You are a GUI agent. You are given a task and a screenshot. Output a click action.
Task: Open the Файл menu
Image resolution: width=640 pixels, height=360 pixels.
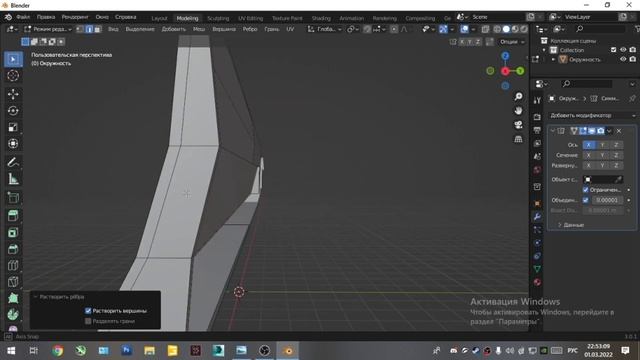pos(23,17)
